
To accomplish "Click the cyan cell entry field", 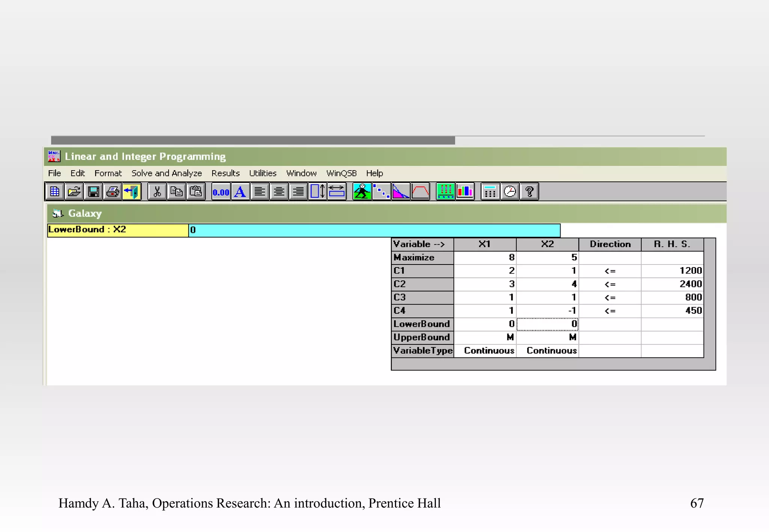I will tap(374, 230).
